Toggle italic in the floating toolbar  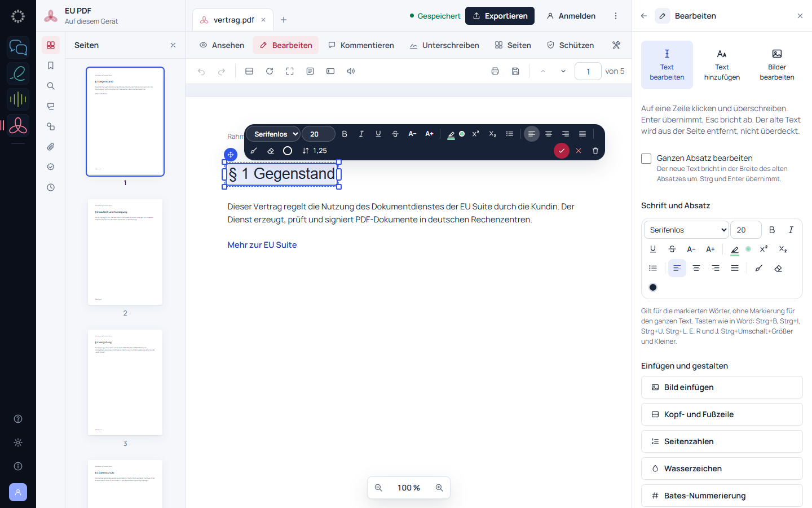pyautogui.click(x=361, y=134)
